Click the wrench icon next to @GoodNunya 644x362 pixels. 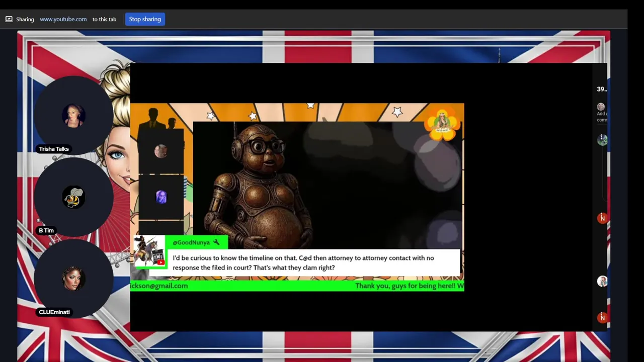click(x=216, y=242)
